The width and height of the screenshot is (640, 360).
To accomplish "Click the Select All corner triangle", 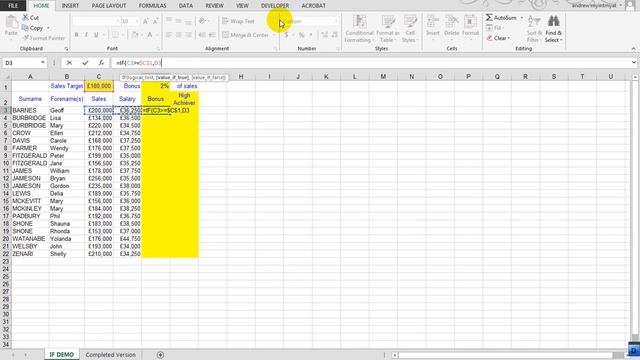I will [6, 76].
